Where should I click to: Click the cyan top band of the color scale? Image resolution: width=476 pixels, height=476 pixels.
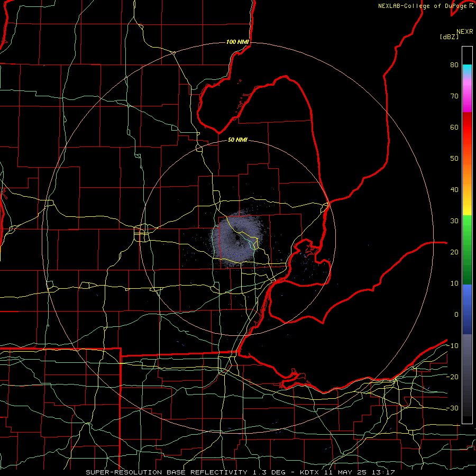pyautogui.click(x=467, y=70)
